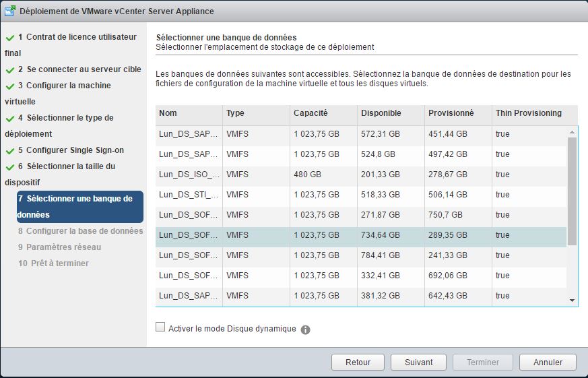Click step 9 Paramètres réseau
Viewport: 588px width, 378px height.
(59, 247)
